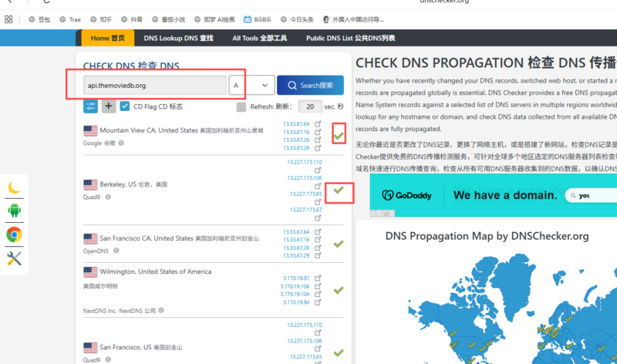
Task: Enable the Refresh auto-refresh checkbox
Action: pyautogui.click(x=241, y=106)
